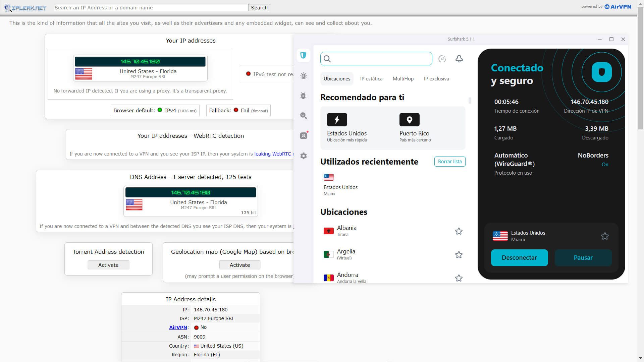Click the IPLeak Search button
The image size is (644, 362).
(259, 7)
